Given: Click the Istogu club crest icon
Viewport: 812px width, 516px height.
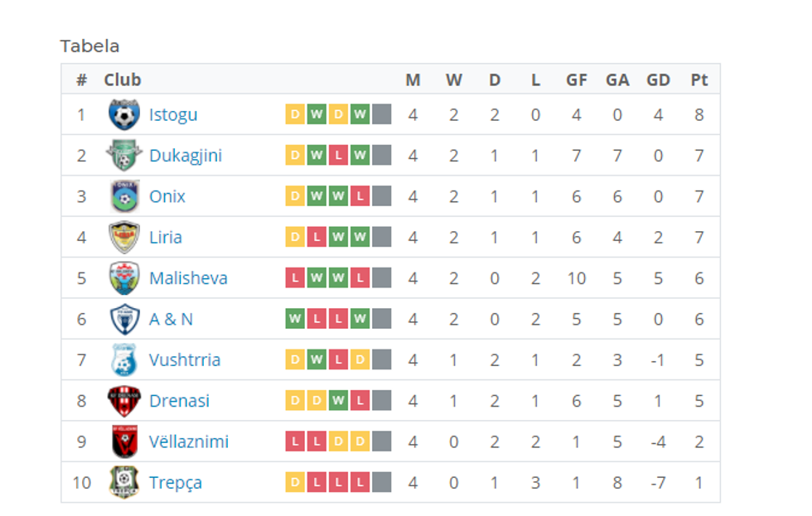Looking at the screenshot, I should tap(124, 114).
